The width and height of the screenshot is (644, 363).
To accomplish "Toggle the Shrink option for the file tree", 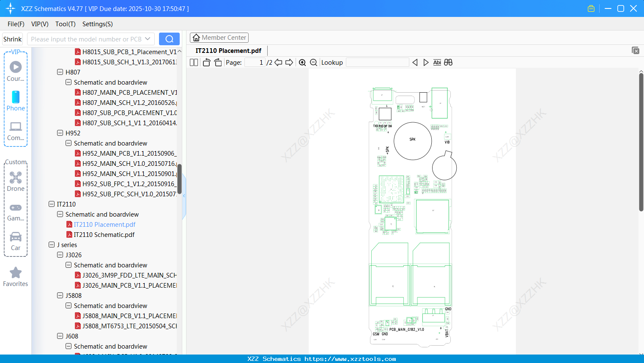I will click(x=12, y=38).
